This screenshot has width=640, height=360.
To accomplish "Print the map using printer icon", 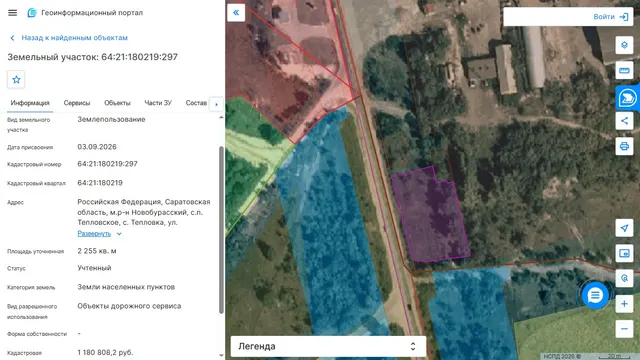I will tap(624, 146).
